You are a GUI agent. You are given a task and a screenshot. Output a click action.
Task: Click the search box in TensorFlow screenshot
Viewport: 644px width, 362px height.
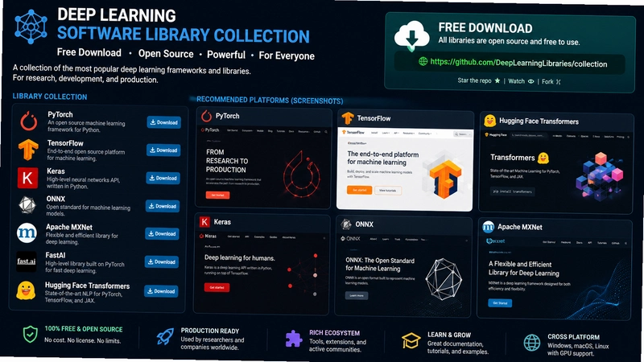[x=460, y=134]
